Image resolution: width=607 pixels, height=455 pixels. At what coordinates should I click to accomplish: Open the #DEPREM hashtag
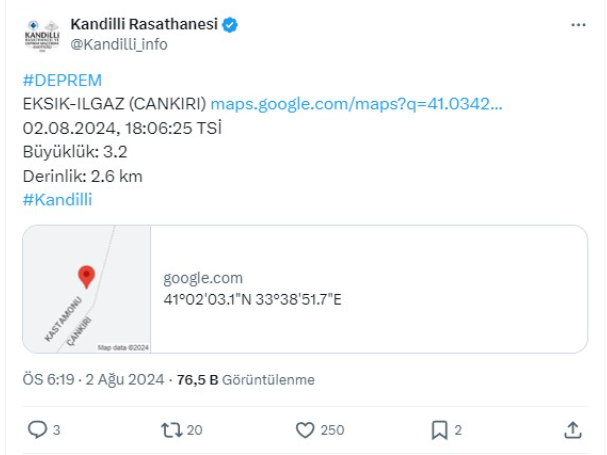(x=62, y=80)
